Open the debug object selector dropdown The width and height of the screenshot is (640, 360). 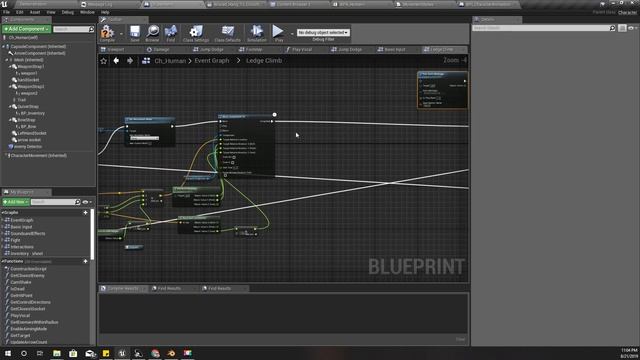click(323, 32)
